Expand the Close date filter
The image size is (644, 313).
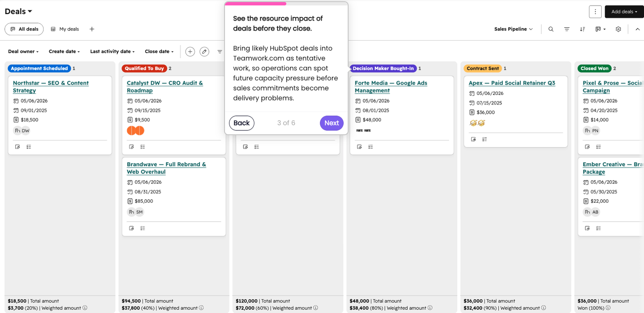pos(159,51)
